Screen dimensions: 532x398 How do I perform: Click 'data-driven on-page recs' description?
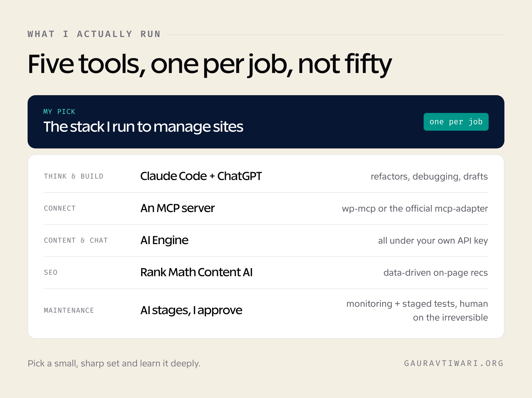coord(435,273)
